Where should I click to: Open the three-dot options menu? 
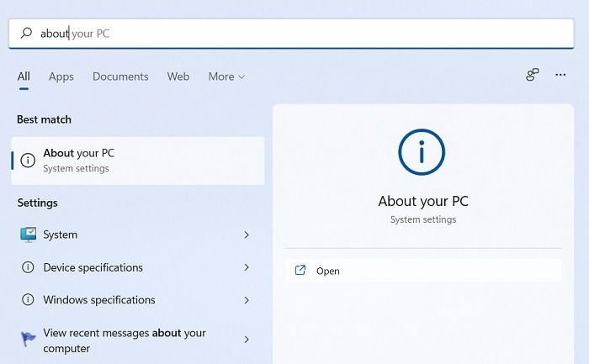[x=560, y=75]
